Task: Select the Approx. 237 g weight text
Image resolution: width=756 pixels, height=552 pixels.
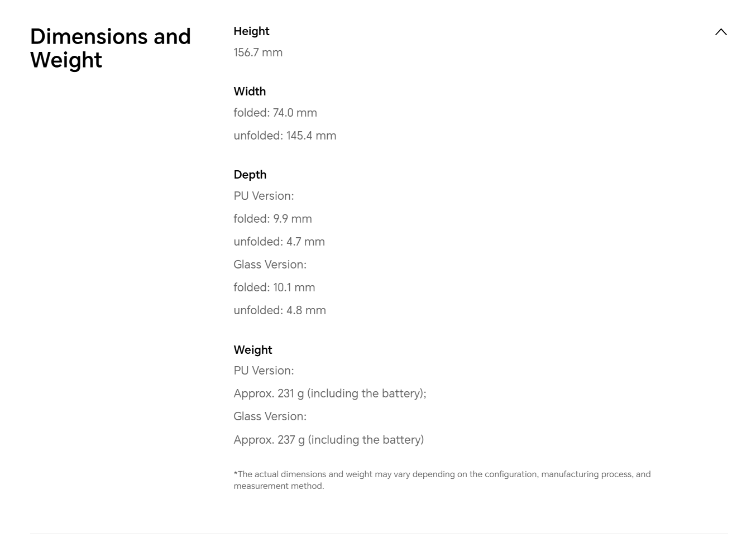Action: tap(328, 440)
